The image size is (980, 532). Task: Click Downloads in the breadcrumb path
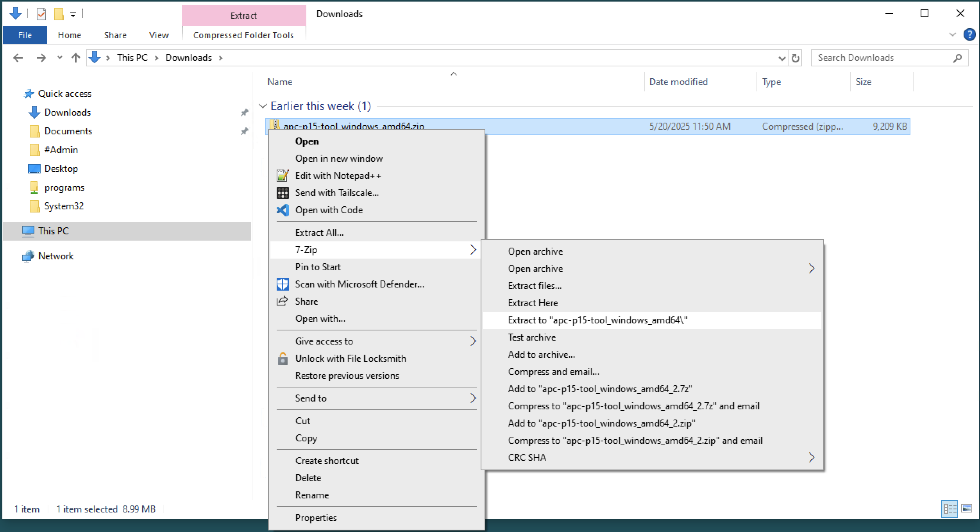[188, 58]
